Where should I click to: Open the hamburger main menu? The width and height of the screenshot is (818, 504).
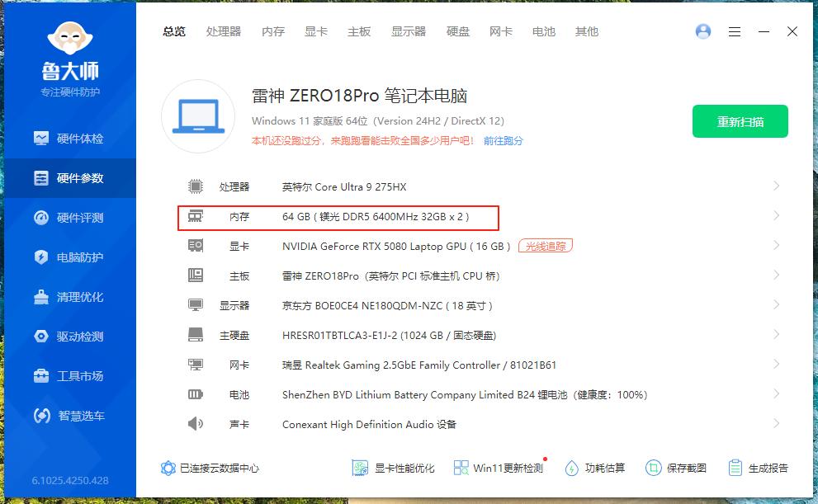(x=735, y=32)
